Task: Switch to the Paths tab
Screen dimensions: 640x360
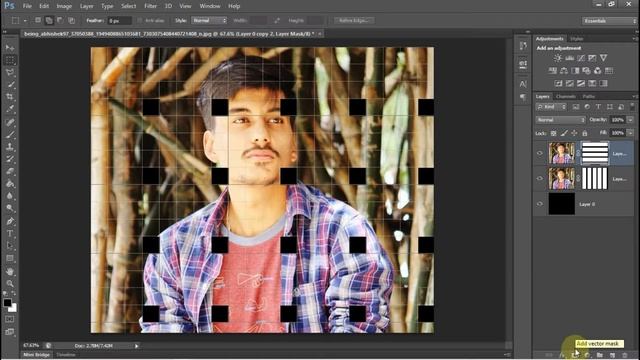Action: tap(589, 96)
